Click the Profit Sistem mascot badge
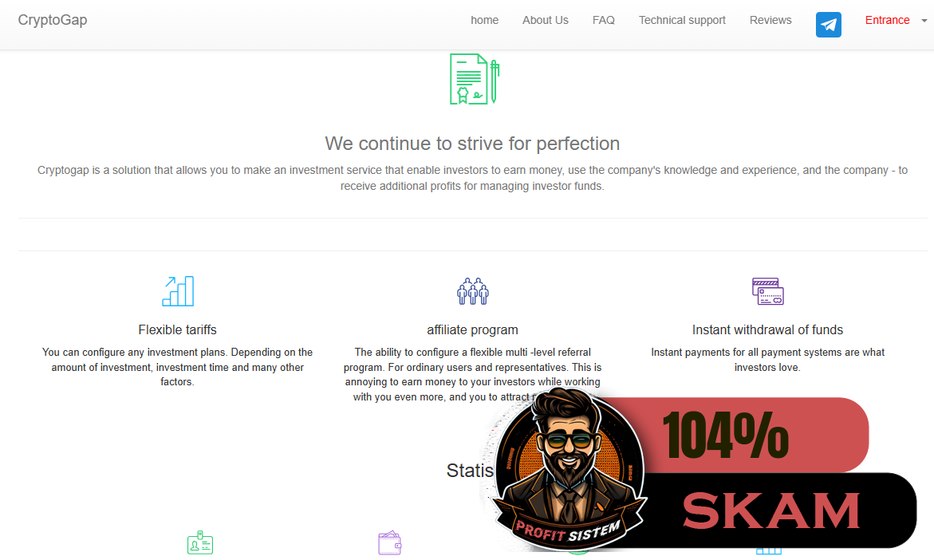The width and height of the screenshot is (934, 560). click(x=568, y=471)
